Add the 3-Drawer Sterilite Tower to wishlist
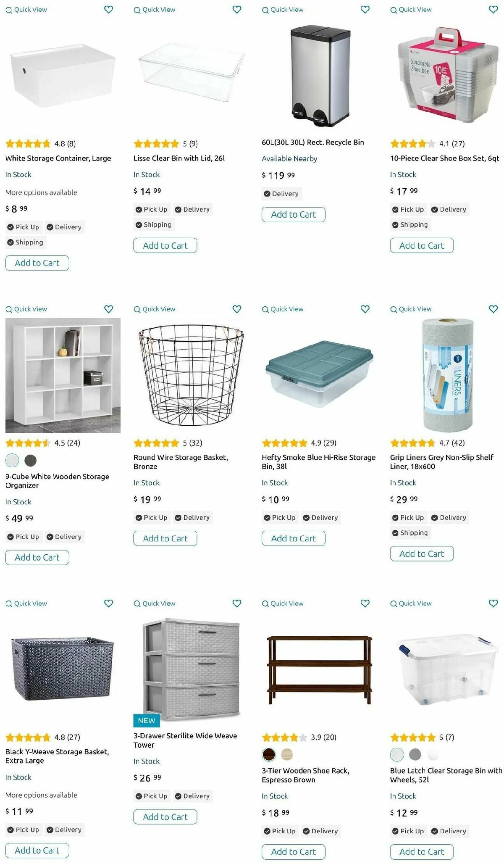Viewport: 504px width, 864px height. [x=237, y=603]
